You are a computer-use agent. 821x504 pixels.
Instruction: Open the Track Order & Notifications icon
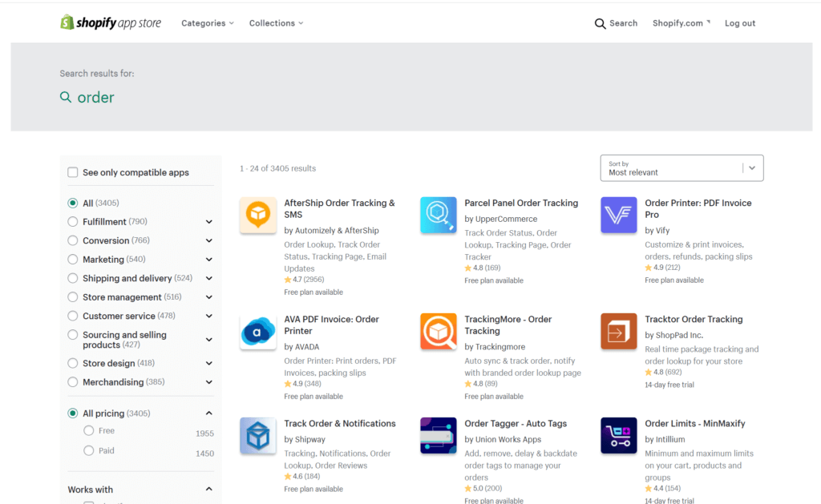257,435
